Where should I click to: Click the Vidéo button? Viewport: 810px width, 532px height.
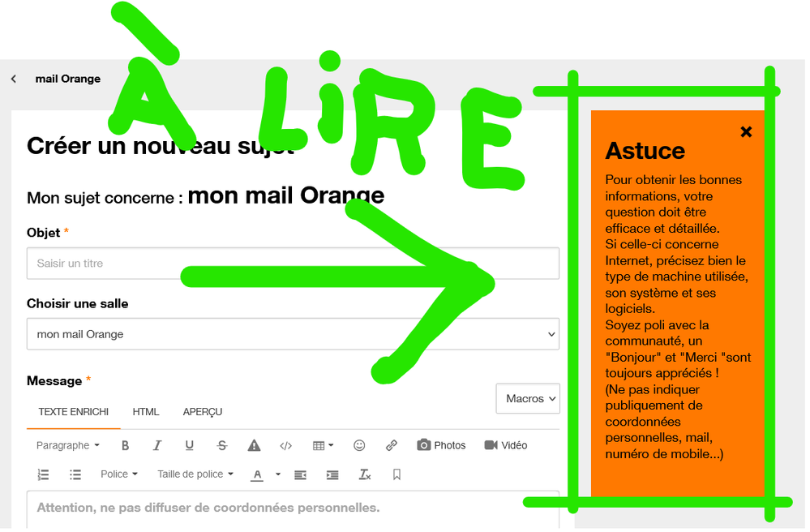506,446
